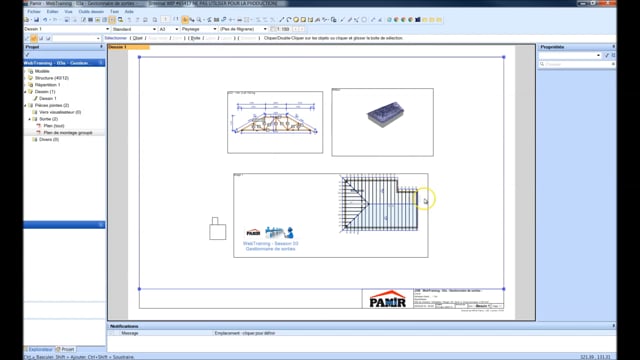Select the arc drawing tool
Viewport: 640px width, 360px height.
point(289,20)
